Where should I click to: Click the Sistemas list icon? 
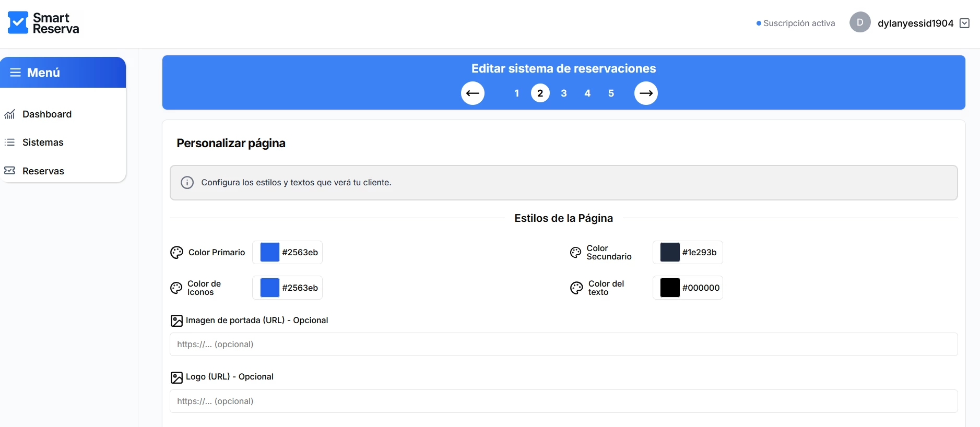point(9,143)
